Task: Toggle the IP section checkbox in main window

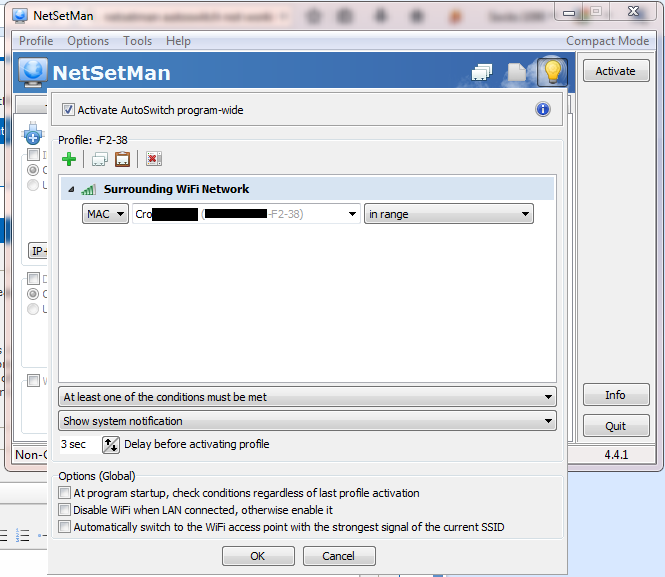Action: [34, 155]
